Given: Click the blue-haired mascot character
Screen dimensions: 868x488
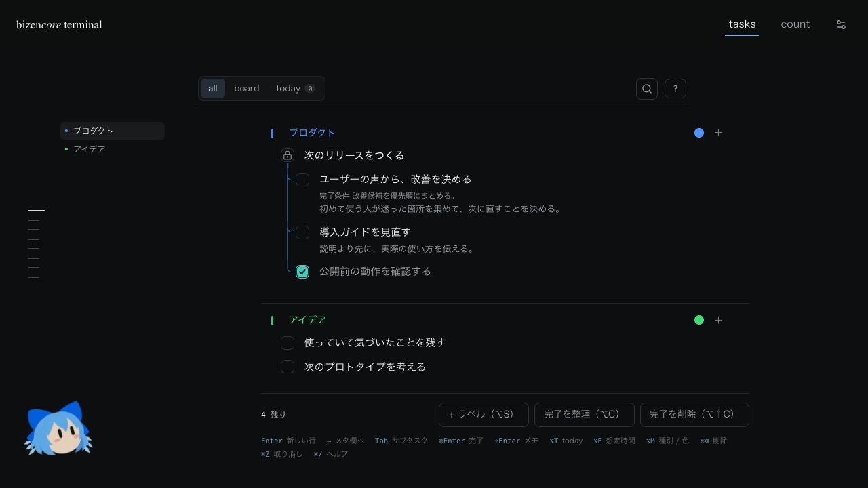Looking at the screenshot, I should point(58,428).
